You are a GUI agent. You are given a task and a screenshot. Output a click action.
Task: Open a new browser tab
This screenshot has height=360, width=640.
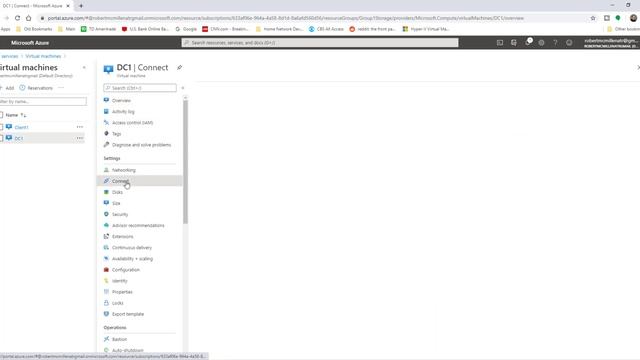click(81, 6)
